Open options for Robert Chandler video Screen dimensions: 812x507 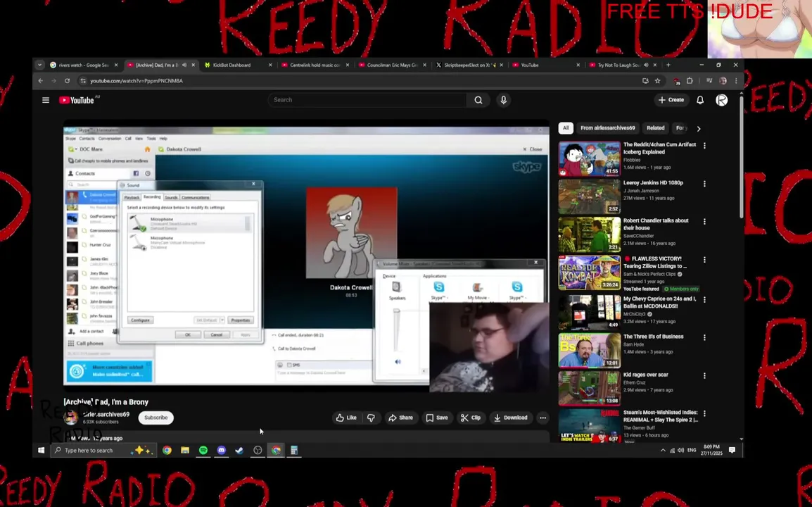click(x=704, y=221)
